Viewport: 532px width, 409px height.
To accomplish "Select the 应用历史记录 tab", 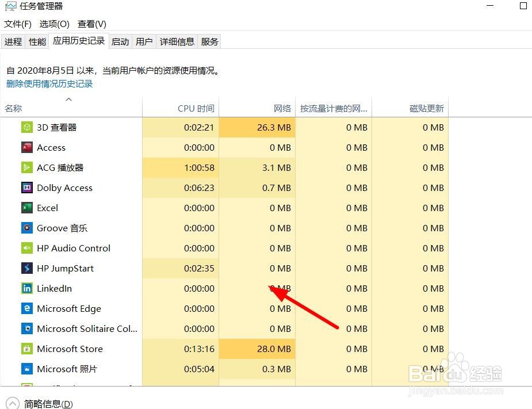I will [x=79, y=41].
